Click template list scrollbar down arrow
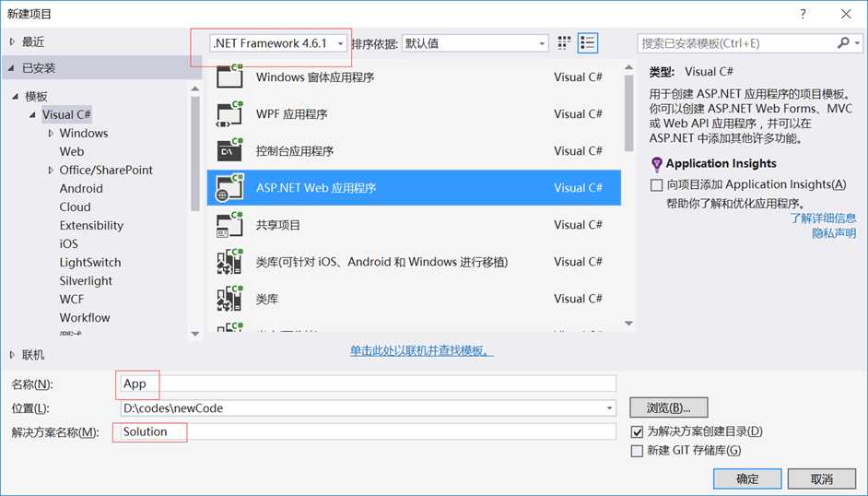The image size is (868, 496). (x=628, y=324)
